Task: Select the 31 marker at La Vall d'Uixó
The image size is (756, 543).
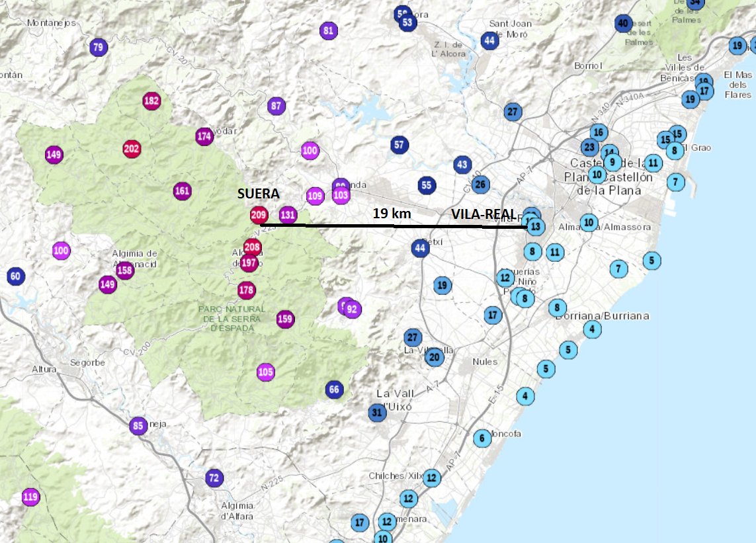Action: (x=377, y=412)
